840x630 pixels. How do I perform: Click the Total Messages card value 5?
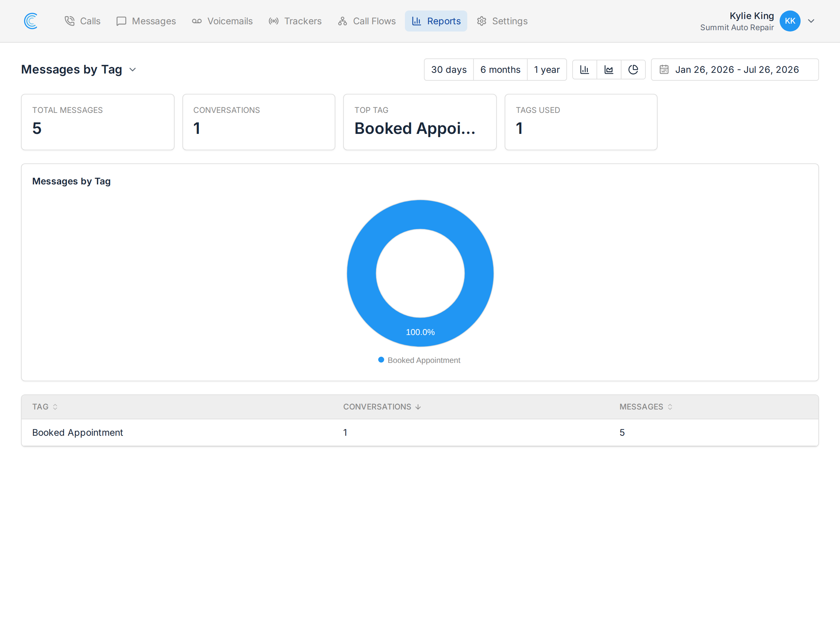pyautogui.click(x=37, y=128)
